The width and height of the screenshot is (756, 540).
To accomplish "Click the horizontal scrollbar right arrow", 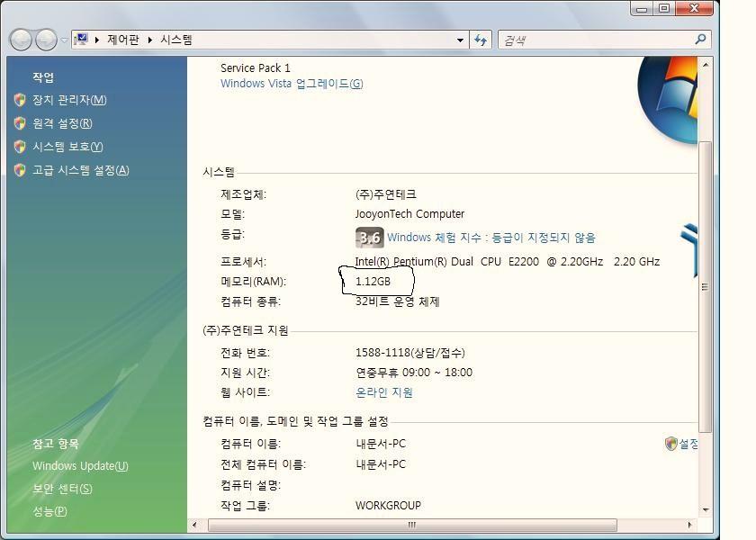I will click(690, 525).
